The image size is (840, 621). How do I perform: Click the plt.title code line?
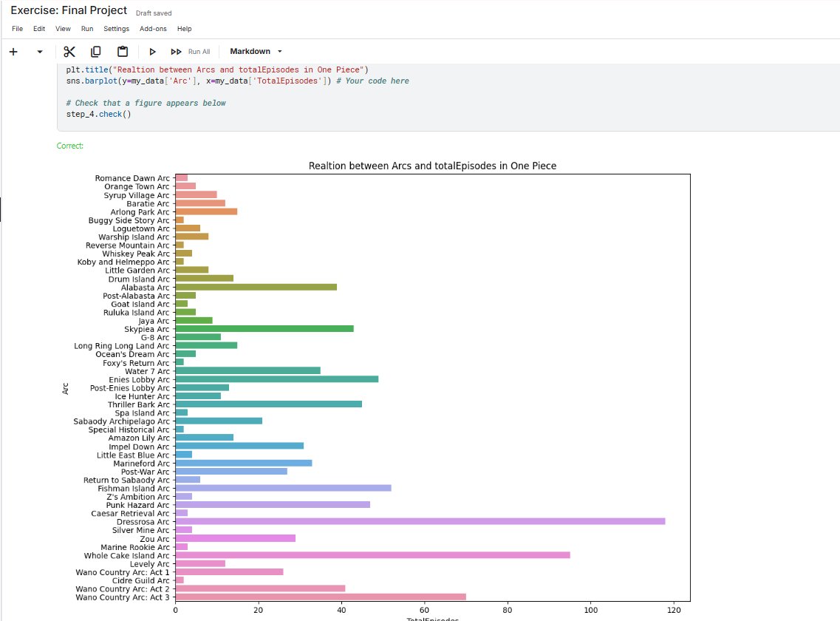pos(217,69)
